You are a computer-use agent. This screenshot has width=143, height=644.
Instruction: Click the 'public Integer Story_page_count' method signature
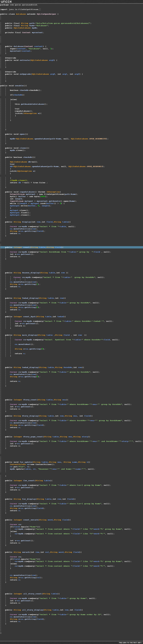(x=48, y=437)
